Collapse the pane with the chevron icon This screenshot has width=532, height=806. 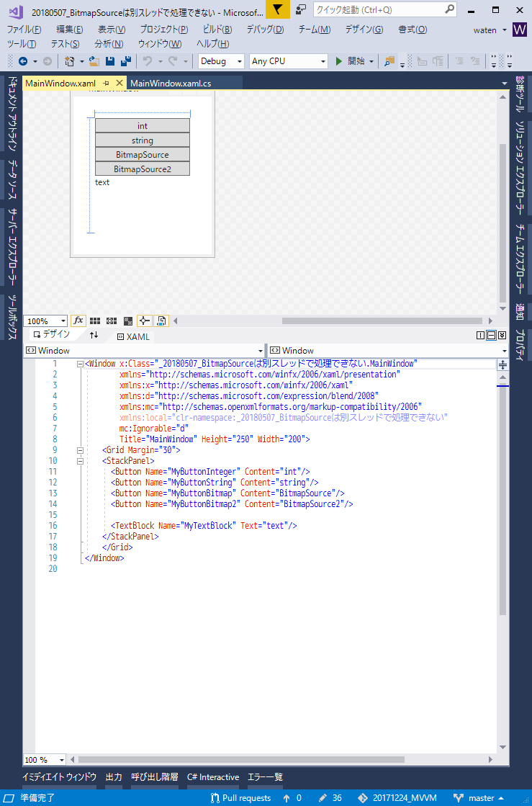[502, 335]
